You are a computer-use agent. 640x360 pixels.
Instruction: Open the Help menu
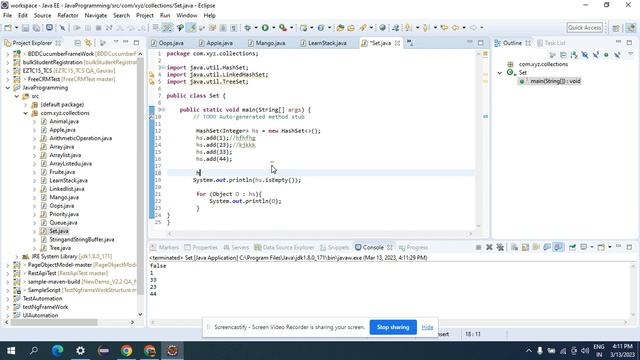pos(209,16)
